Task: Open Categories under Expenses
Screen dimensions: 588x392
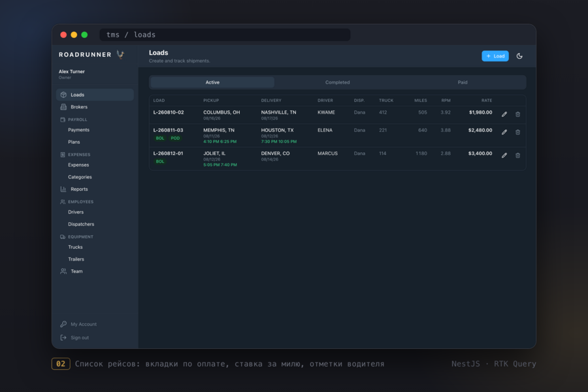Action: (x=80, y=177)
